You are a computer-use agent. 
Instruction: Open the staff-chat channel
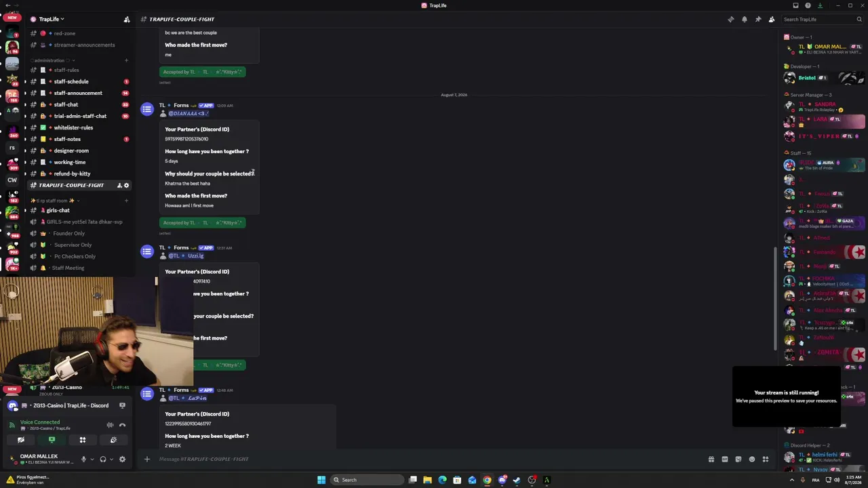coord(80,104)
